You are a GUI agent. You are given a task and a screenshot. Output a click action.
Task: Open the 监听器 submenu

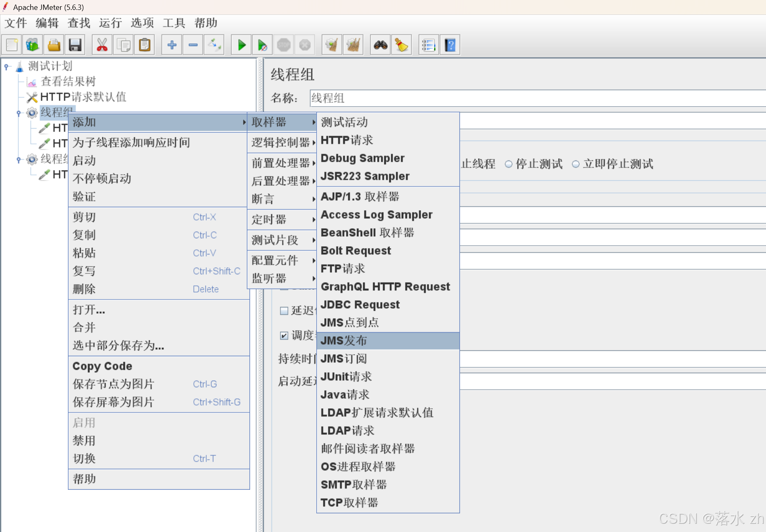click(282, 278)
